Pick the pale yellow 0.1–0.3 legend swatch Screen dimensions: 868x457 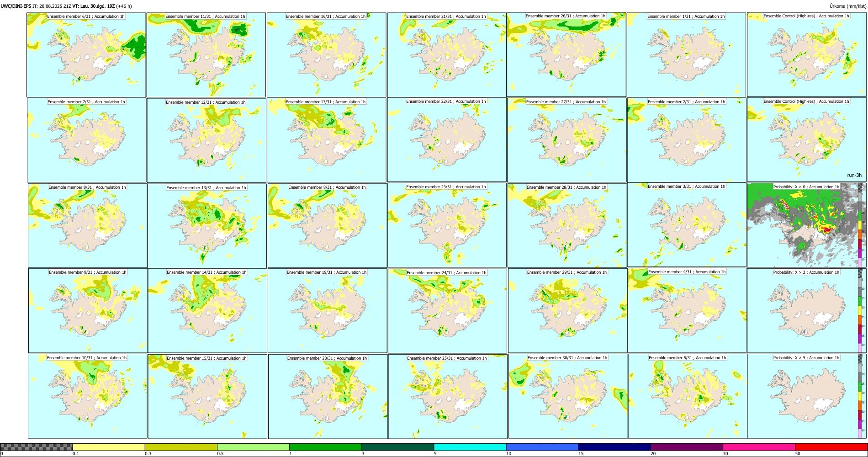click(109, 447)
